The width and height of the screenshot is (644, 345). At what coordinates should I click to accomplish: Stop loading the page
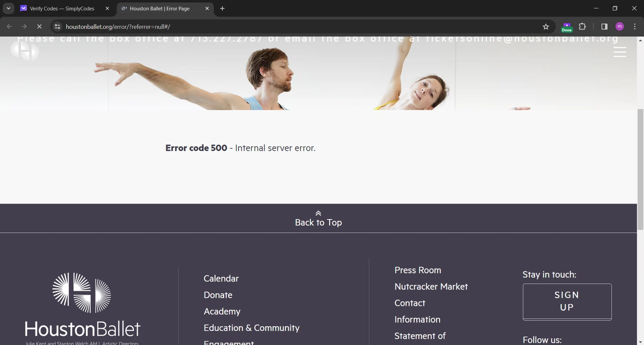(x=39, y=27)
